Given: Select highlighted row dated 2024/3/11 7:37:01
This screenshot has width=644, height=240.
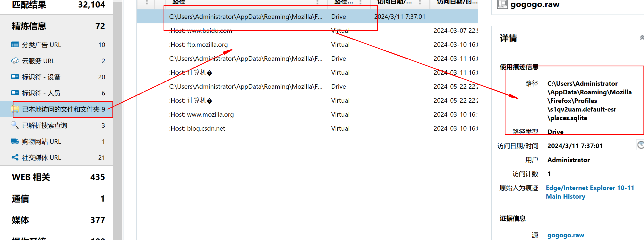Looking at the screenshot, I should point(307,17).
